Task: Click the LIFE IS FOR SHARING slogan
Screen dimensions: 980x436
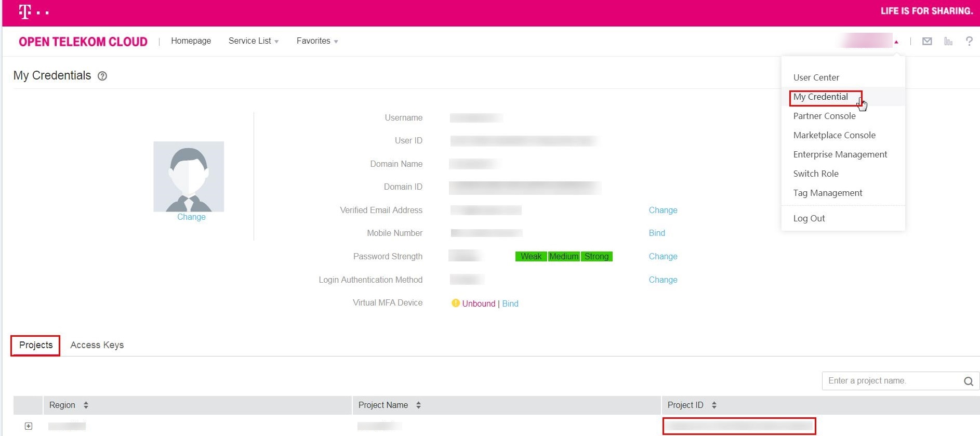Action: tap(926, 11)
